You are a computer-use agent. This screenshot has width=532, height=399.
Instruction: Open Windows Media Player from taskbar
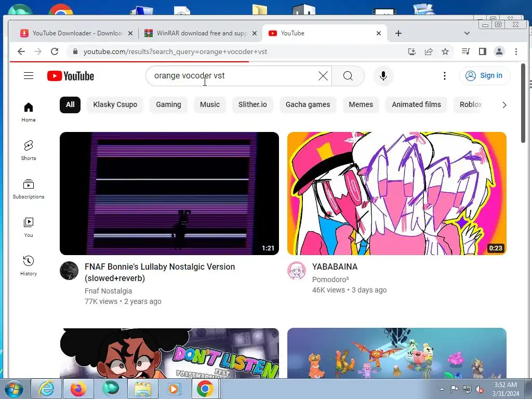tap(175, 389)
